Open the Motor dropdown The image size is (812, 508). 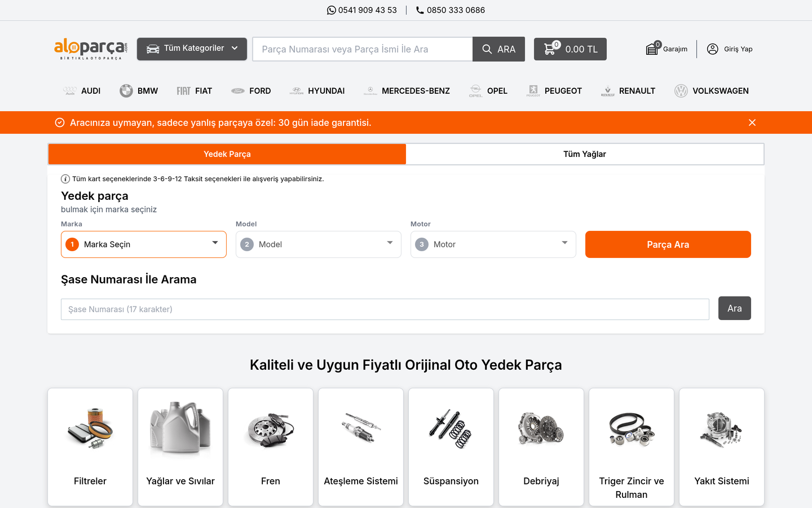pyautogui.click(x=493, y=244)
